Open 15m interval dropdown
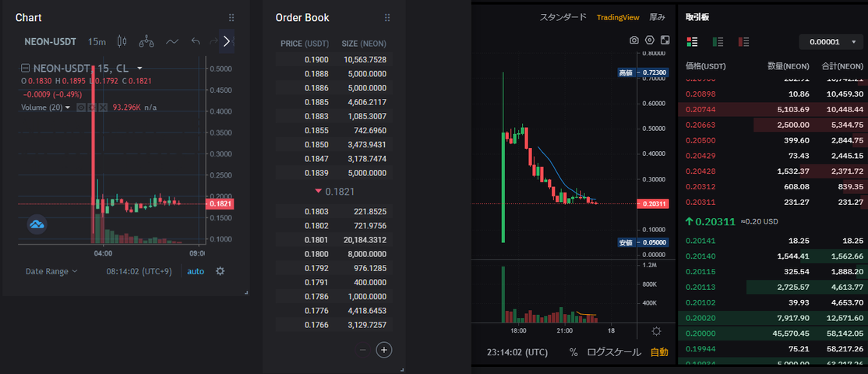 tap(97, 41)
